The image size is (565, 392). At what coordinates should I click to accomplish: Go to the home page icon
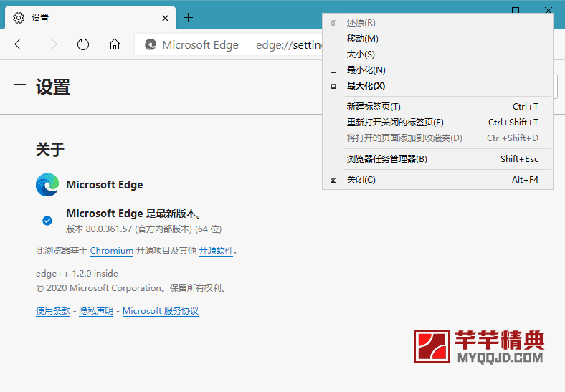tap(115, 44)
